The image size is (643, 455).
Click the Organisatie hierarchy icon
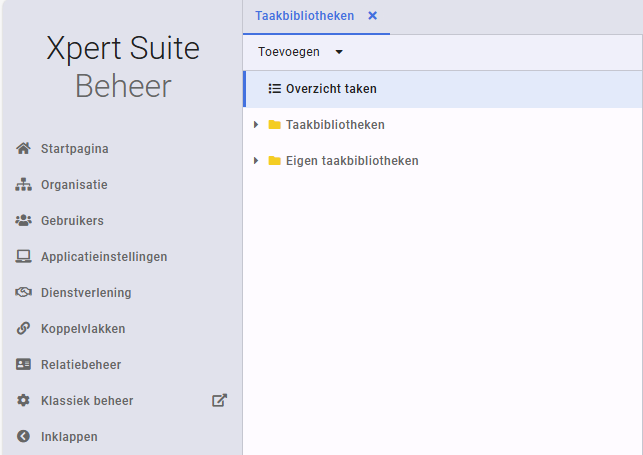click(23, 184)
